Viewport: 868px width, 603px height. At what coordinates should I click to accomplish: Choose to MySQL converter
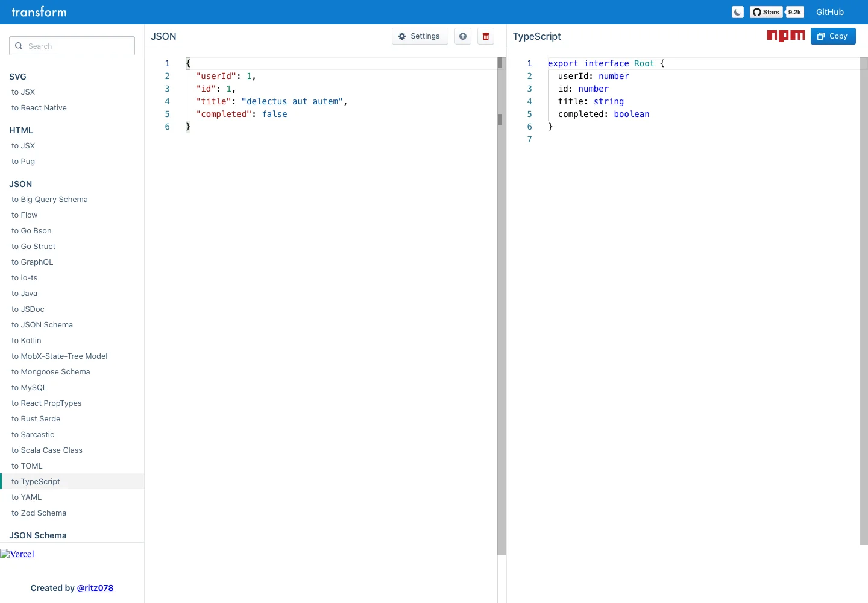(72, 388)
